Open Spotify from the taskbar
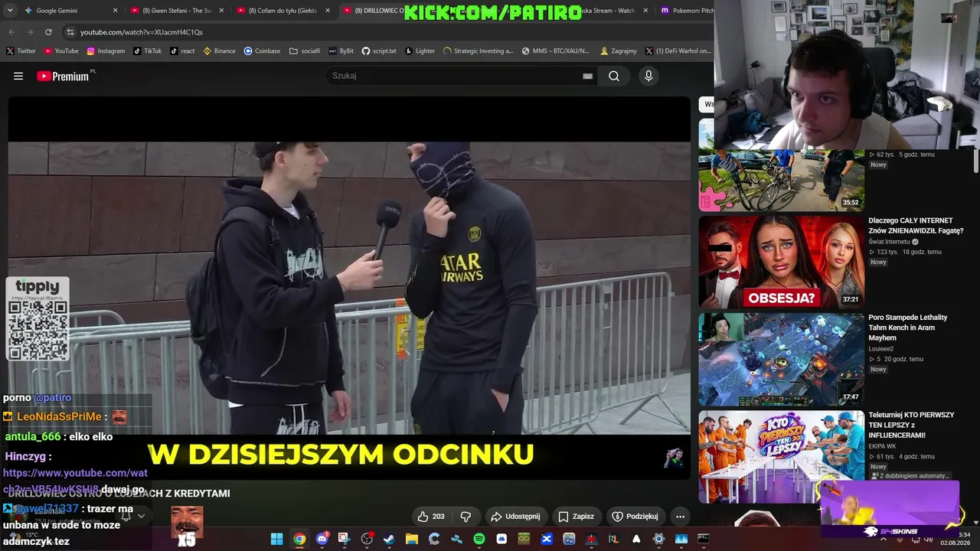Viewport: 980px width, 551px height. [x=479, y=539]
